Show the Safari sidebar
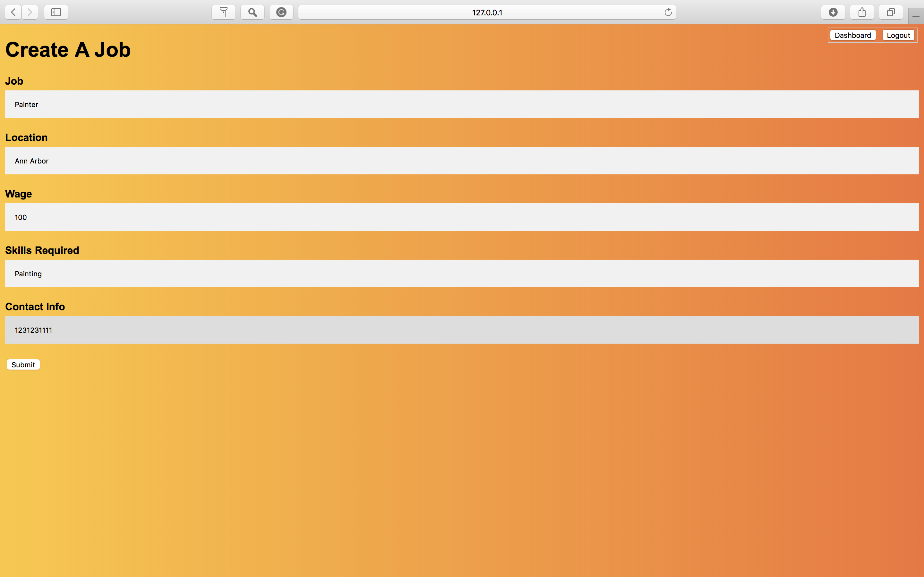 56,12
